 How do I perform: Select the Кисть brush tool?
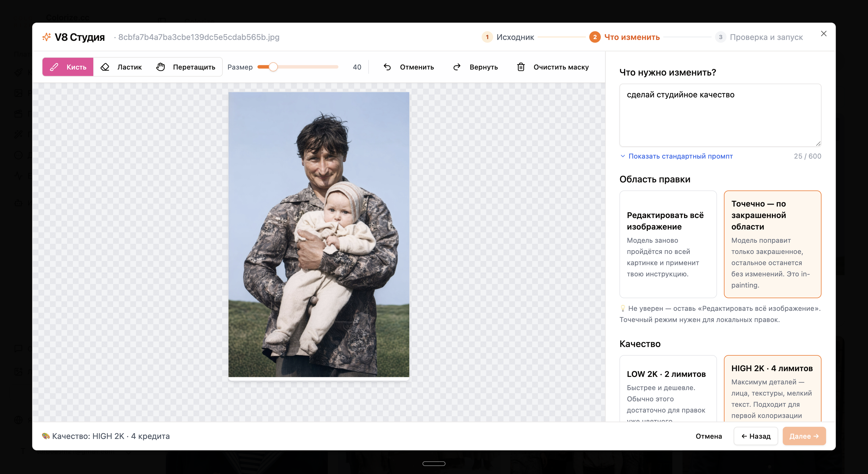(68, 67)
